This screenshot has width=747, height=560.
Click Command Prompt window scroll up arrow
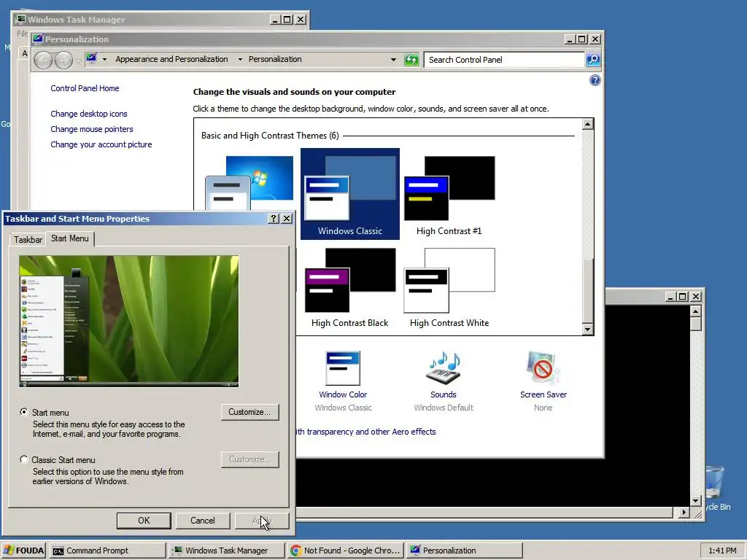[695, 311]
